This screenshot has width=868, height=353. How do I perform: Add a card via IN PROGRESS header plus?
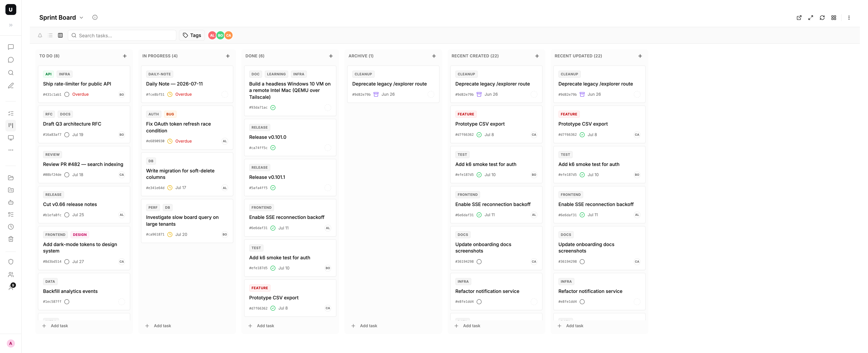pyautogui.click(x=228, y=56)
